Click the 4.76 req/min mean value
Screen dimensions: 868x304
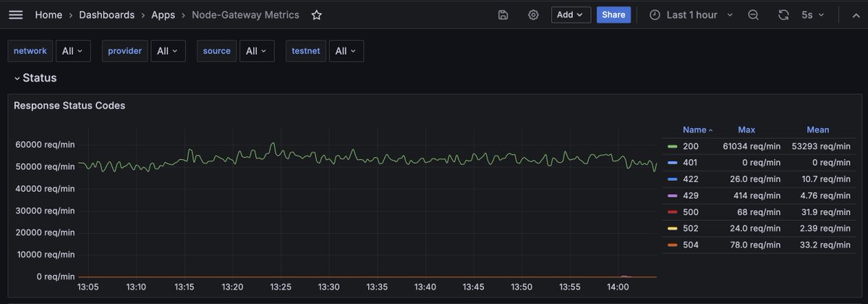click(x=826, y=195)
